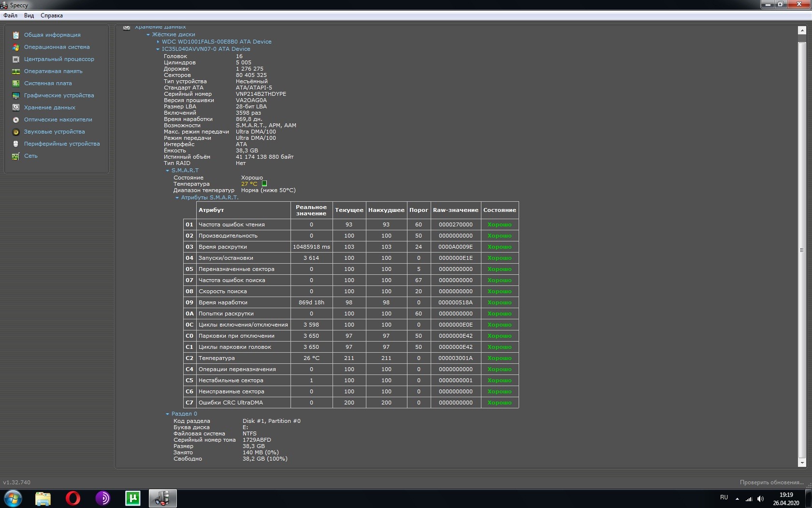The width and height of the screenshot is (812, 508).
Task: Click the Raw-значение column header
Action: (x=456, y=210)
